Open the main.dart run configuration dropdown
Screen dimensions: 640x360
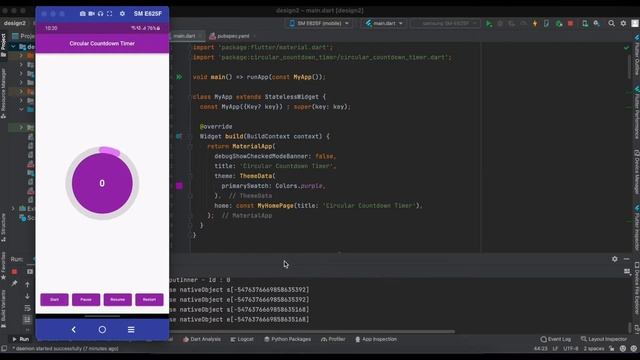click(x=384, y=24)
